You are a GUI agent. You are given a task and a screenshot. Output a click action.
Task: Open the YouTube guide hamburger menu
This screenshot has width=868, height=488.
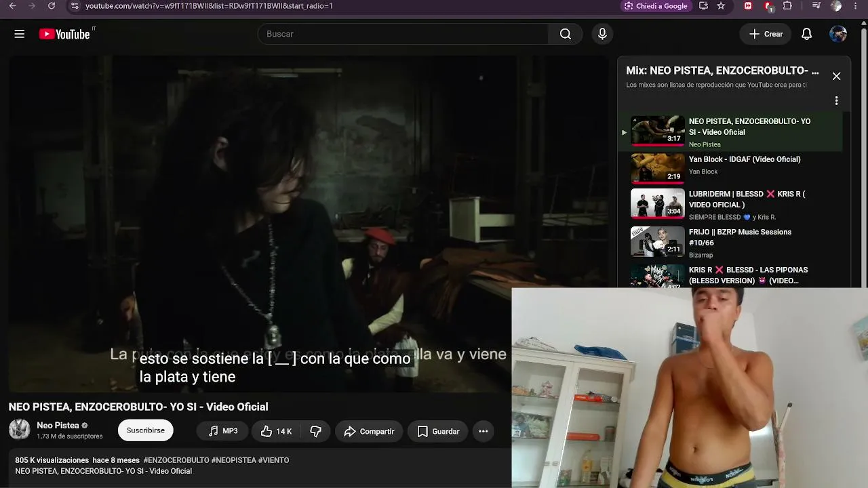pos(19,34)
